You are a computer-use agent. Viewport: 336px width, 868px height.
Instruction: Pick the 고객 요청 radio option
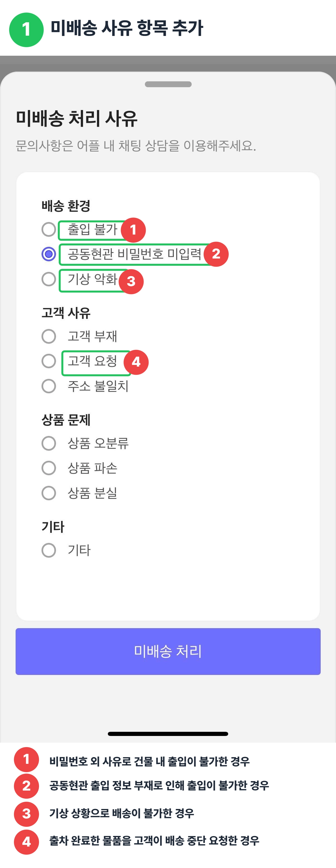click(48, 361)
